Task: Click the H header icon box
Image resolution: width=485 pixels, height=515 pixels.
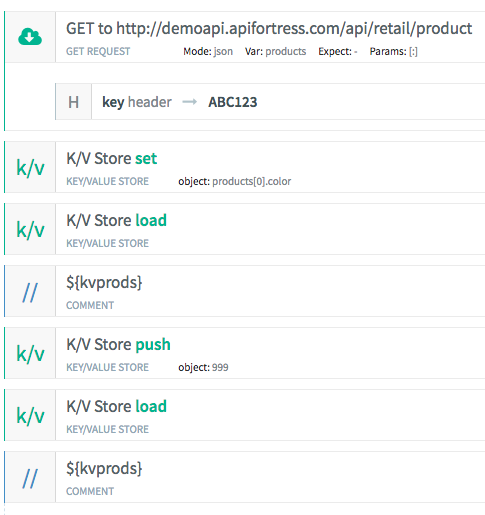Action: (73, 102)
